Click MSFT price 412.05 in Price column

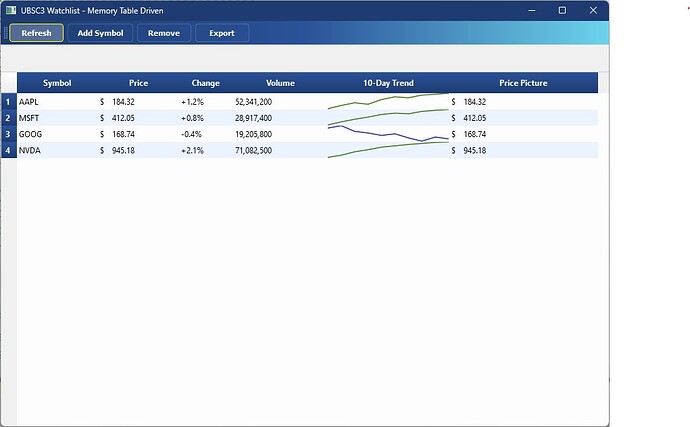coord(138,118)
